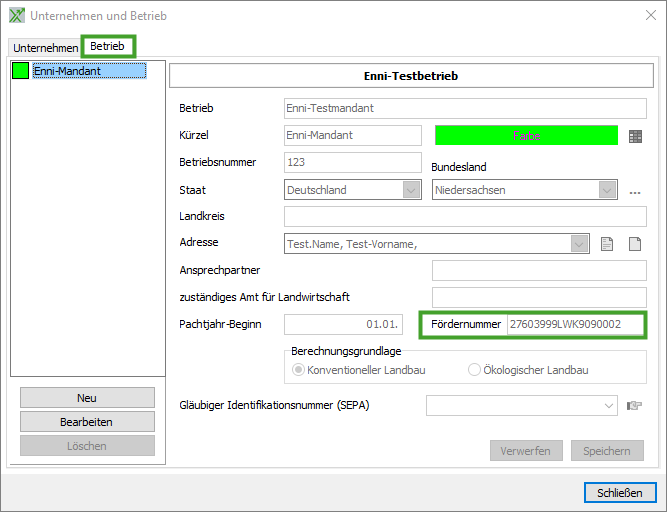Expand the Gläubiger Identifikationsnummer (SEPA) dropdown
This screenshot has height=512, width=667.
coord(609,405)
